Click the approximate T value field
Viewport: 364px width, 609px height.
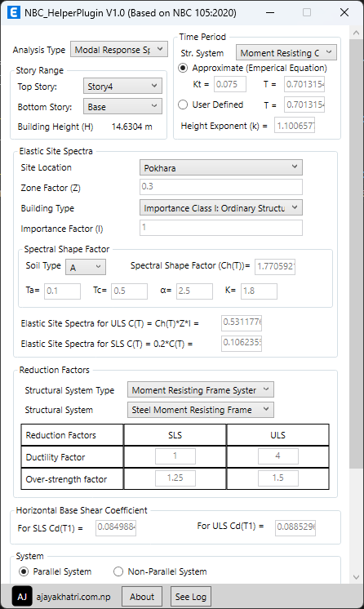click(x=304, y=84)
